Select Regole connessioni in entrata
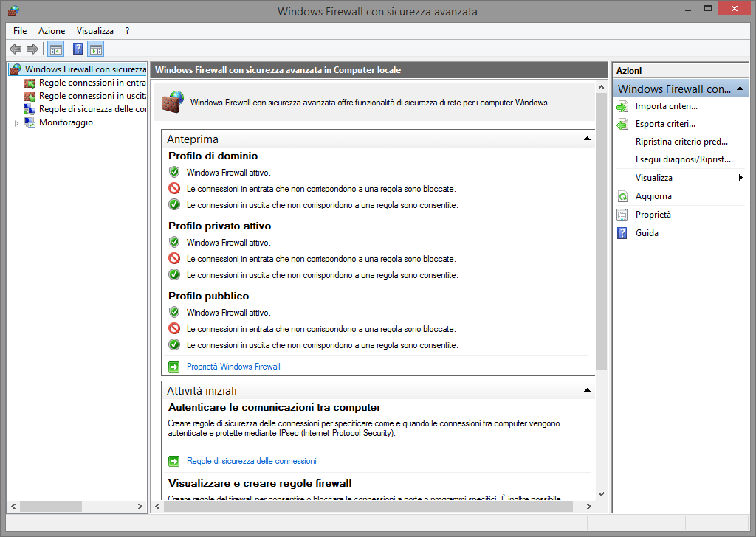The height and width of the screenshot is (537, 756). click(x=92, y=83)
